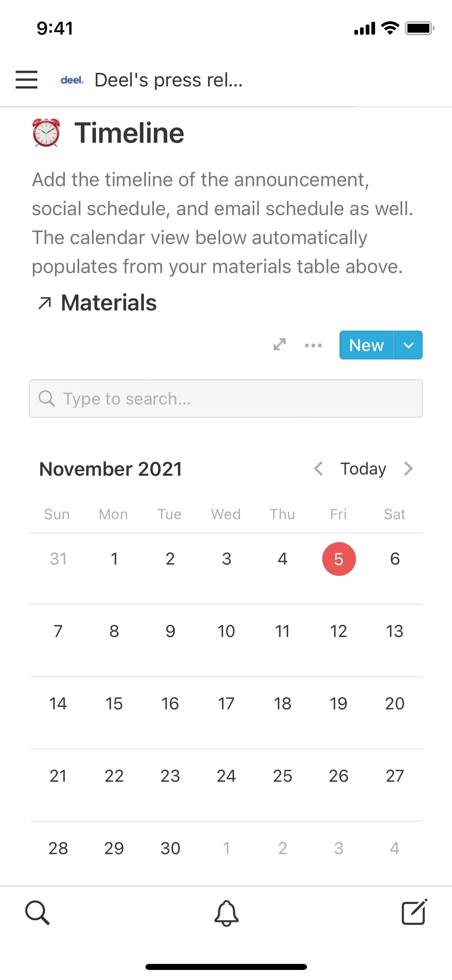Focus the Type to search field
Screen dimensions: 452x980
[x=226, y=399]
